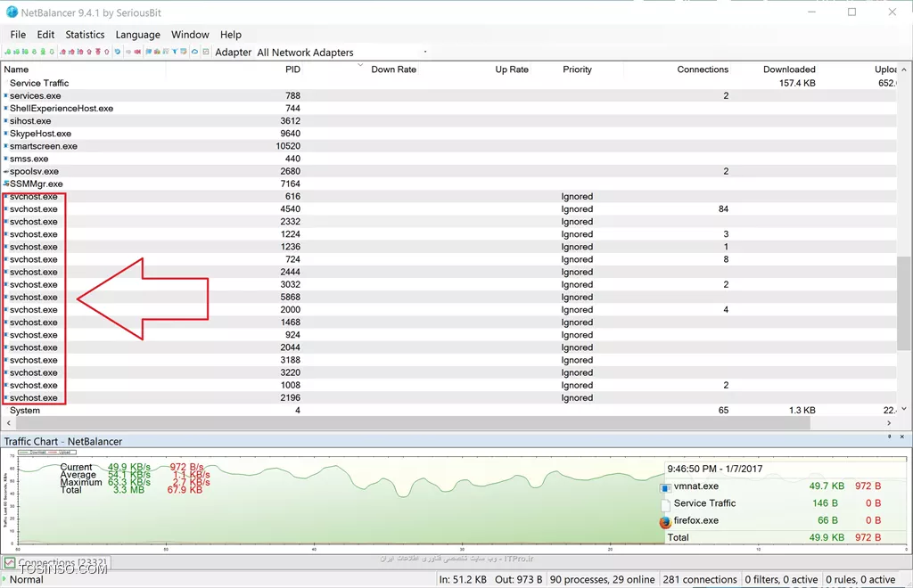Image resolution: width=913 pixels, height=588 pixels.
Task: Limit download rate via sixth green icon
Action: 52,52
